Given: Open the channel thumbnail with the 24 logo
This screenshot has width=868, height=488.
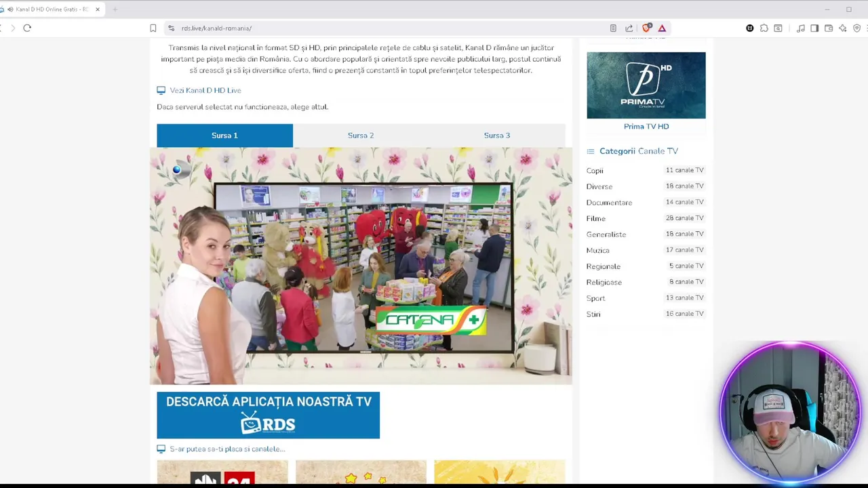Looking at the screenshot, I should coord(222,472).
